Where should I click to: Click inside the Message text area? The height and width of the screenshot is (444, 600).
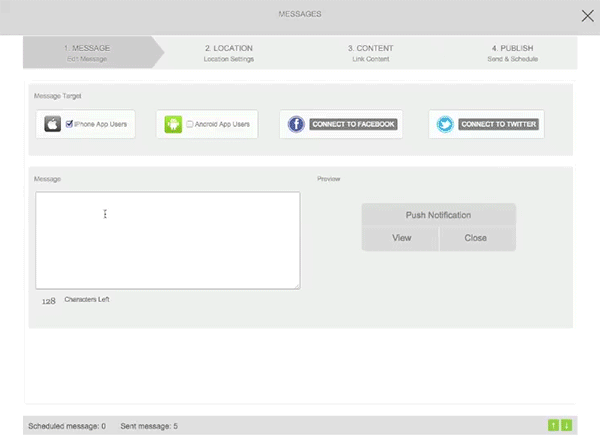[x=167, y=240]
